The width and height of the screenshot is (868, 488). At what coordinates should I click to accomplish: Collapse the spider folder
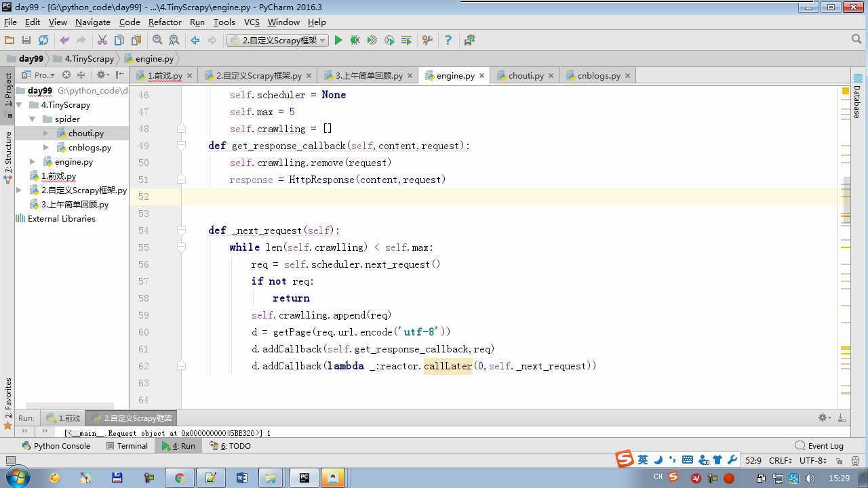coord(32,119)
